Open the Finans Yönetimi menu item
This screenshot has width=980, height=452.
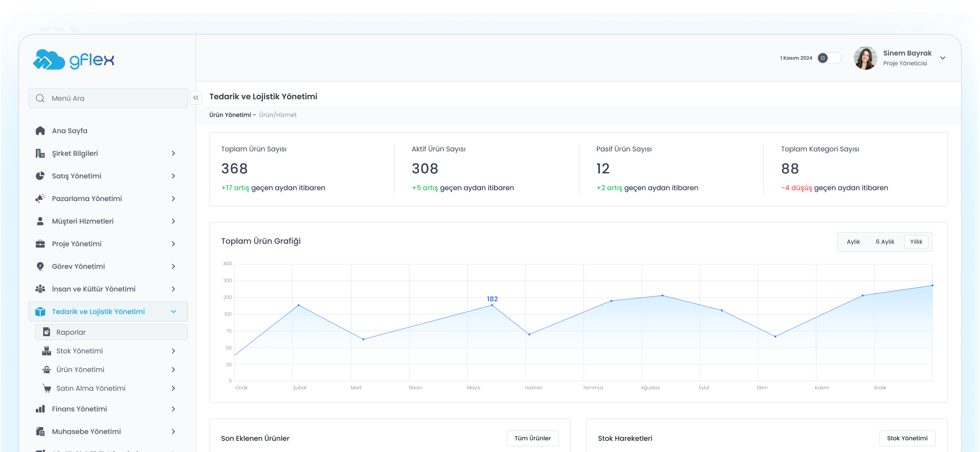pyautogui.click(x=79, y=409)
